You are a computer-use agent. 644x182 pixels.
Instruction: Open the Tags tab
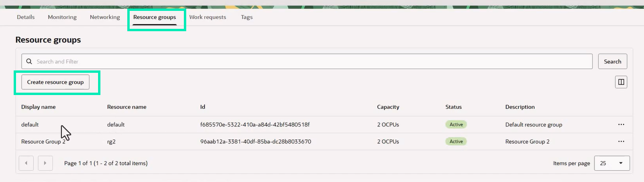point(247,17)
